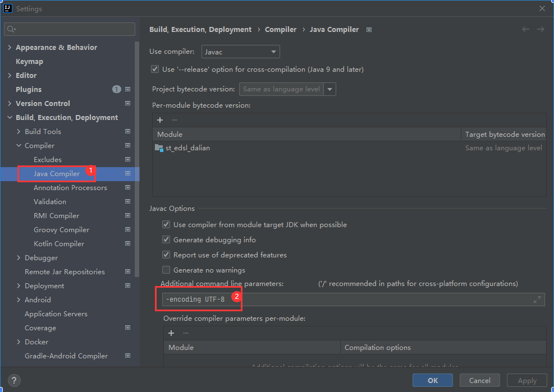The height and width of the screenshot is (392, 554).
Task: Collapse Build, Execution, Deployment section
Action: click(x=10, y=117)
